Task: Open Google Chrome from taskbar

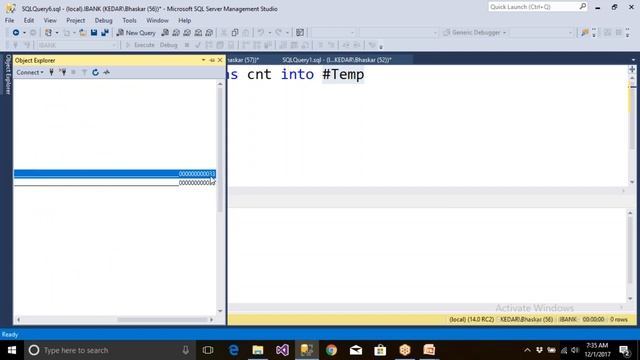Action: click(x=331, y=350)
